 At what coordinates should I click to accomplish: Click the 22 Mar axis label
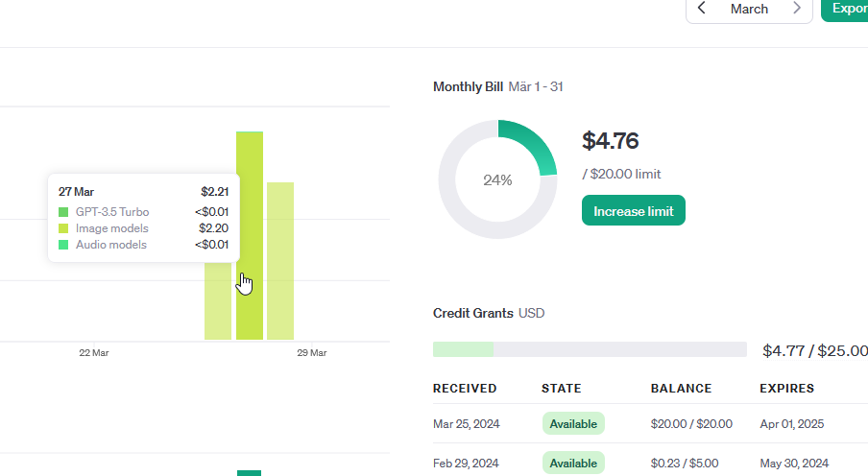(x=94, y=353)
